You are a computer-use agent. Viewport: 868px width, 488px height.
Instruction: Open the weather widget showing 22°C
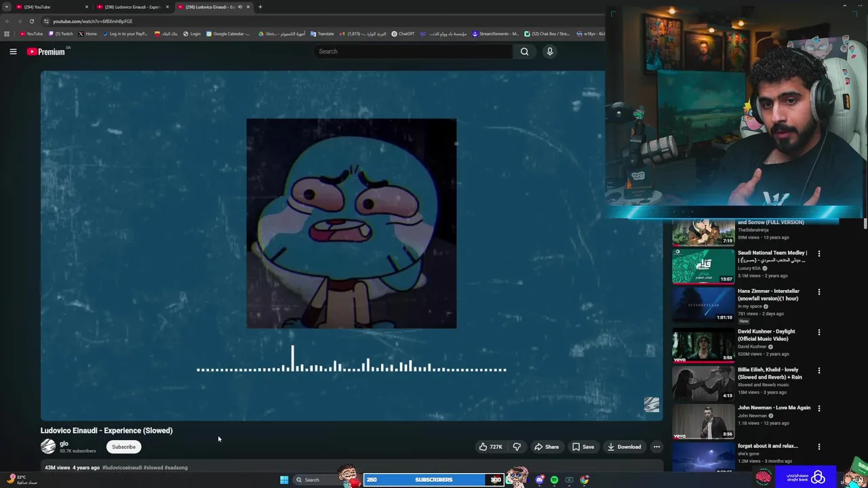(22, 479)
